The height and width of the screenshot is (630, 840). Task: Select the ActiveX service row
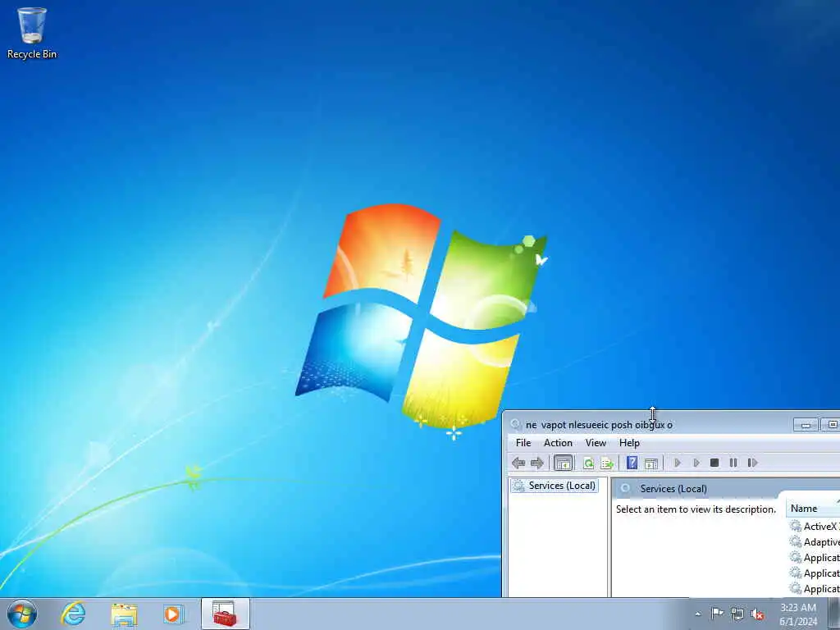pos(815,526)
